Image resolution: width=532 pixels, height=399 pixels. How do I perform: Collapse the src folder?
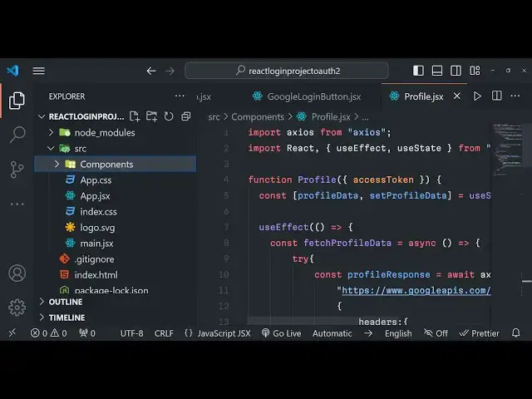(x=116, y=148)
